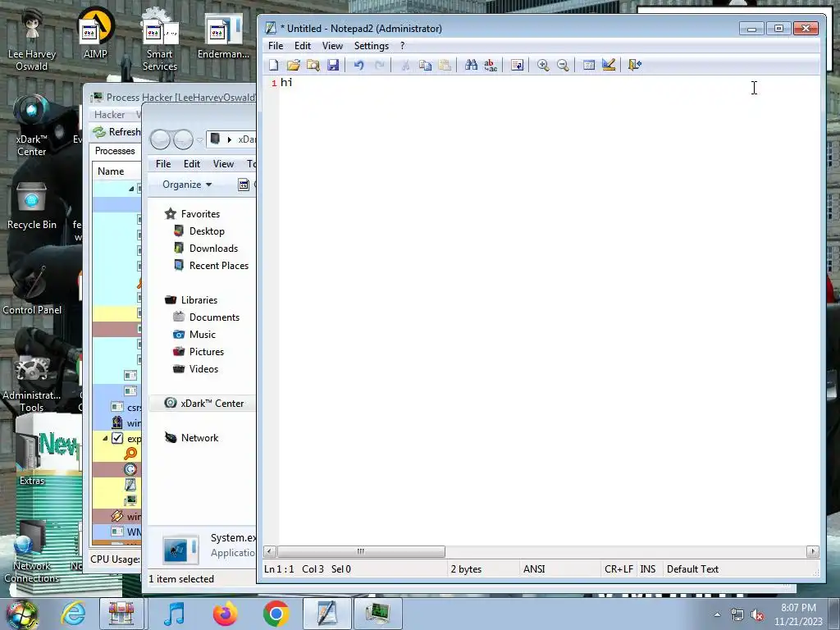Click the music note taskbar icon

(x=174, y=614)
